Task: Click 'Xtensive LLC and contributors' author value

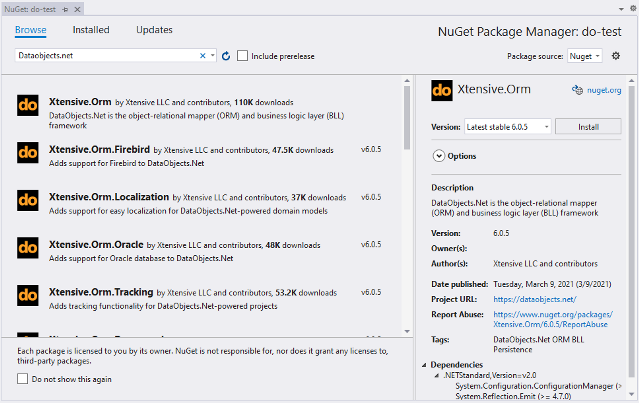Action: tap(545, 264)
